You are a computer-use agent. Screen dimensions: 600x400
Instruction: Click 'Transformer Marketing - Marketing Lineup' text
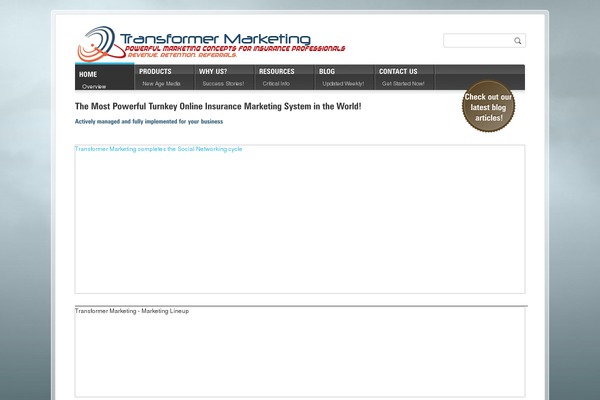[132, 311]
